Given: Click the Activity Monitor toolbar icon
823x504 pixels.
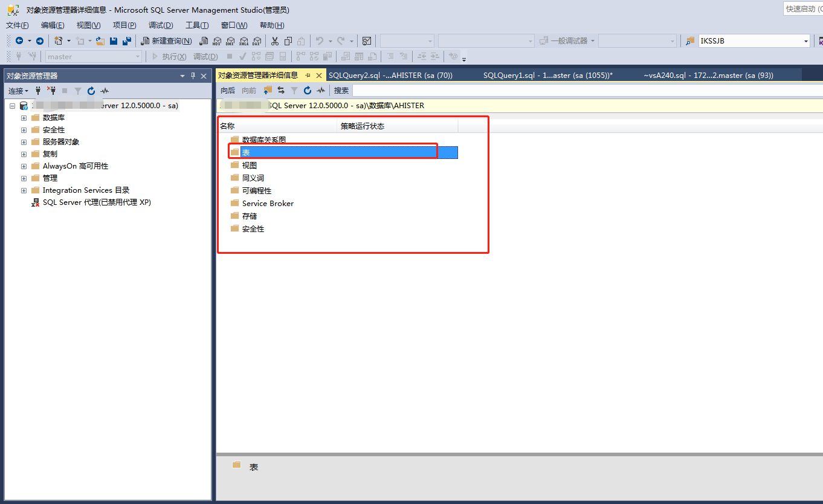Looking at the screenshot, I should (x=367, y=40).
